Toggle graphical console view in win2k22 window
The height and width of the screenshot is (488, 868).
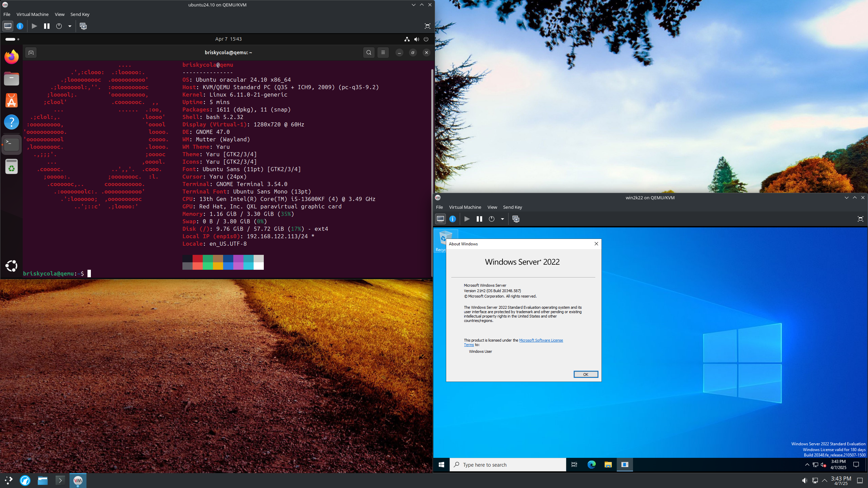440,219
